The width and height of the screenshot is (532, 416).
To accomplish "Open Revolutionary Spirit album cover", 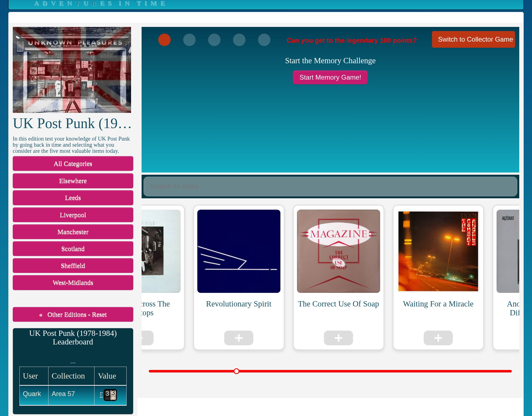I will click(x=239, y=251).
